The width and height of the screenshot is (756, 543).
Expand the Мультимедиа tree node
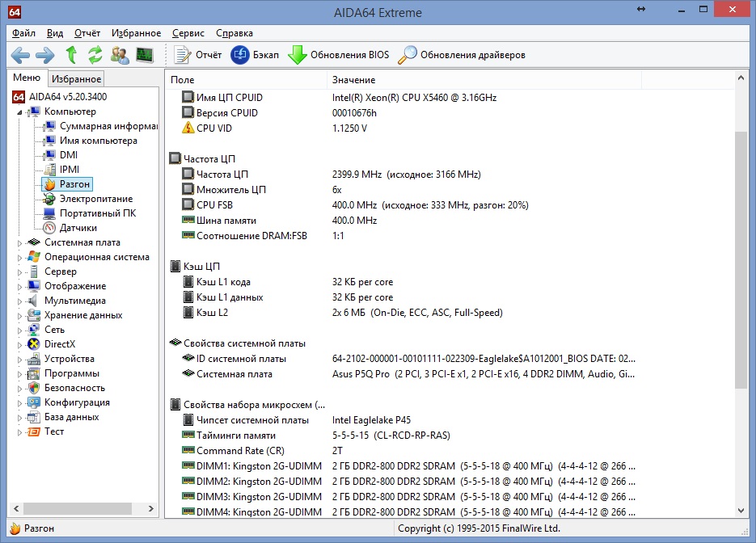19,301
